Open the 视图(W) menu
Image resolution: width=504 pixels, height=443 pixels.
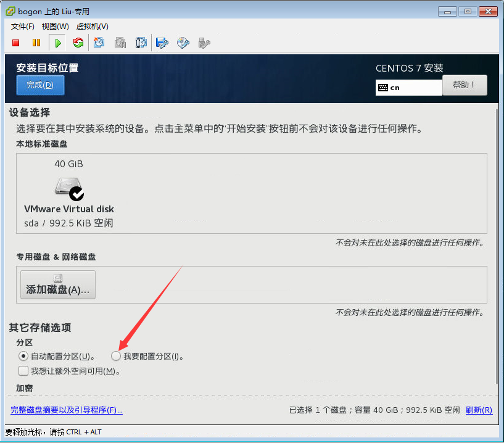click(56, 27)
